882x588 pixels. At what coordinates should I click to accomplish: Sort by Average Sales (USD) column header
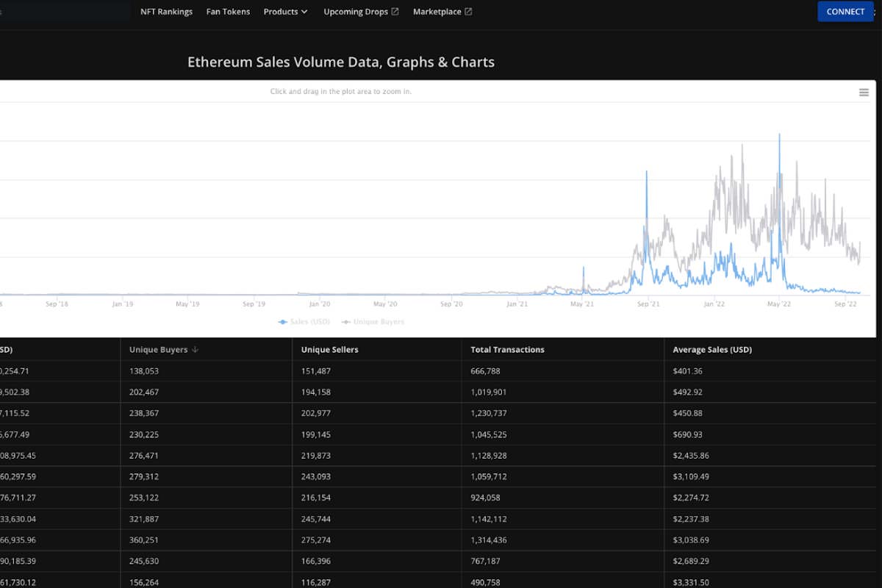712,350
